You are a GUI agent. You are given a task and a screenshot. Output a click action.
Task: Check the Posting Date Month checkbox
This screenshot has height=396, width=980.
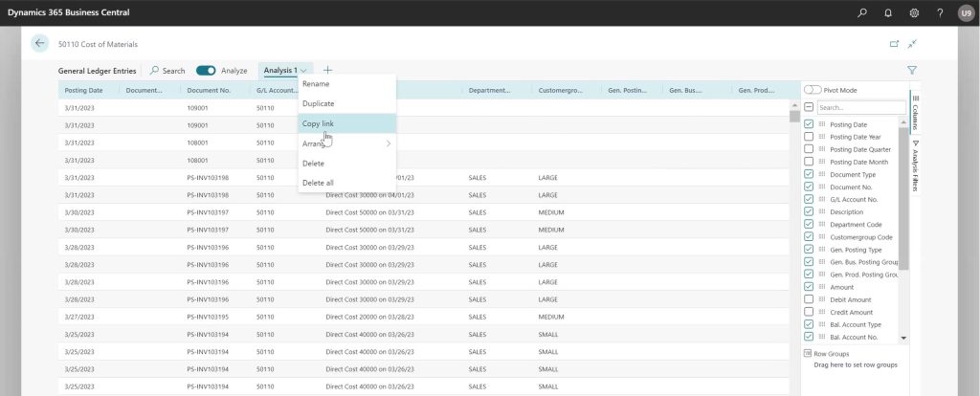809,162
